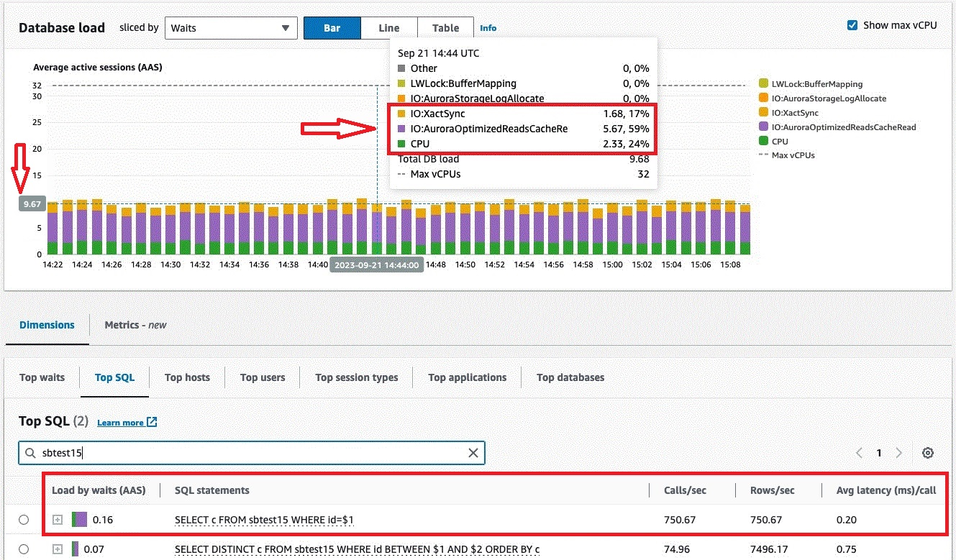Select radio button for SELECT DISTINCT c row
The image size is (956, 560).
click(24, 549)
